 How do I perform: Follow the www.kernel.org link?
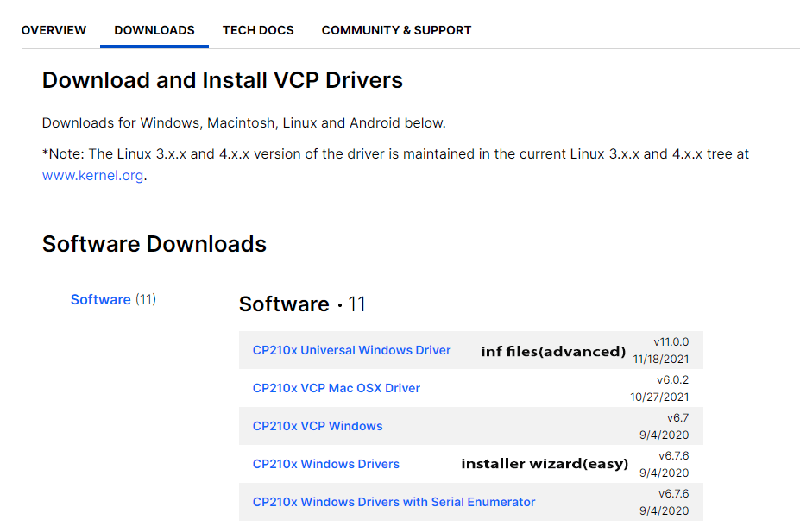[92, 175]
